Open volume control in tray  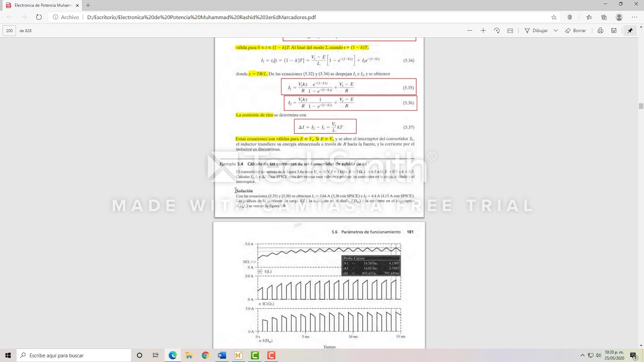599,355
